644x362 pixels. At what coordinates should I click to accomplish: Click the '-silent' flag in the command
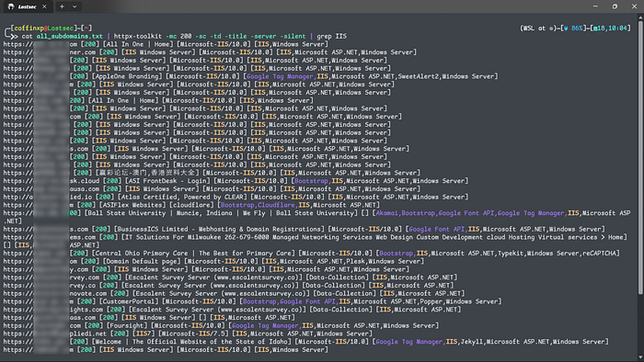point(293,36)
